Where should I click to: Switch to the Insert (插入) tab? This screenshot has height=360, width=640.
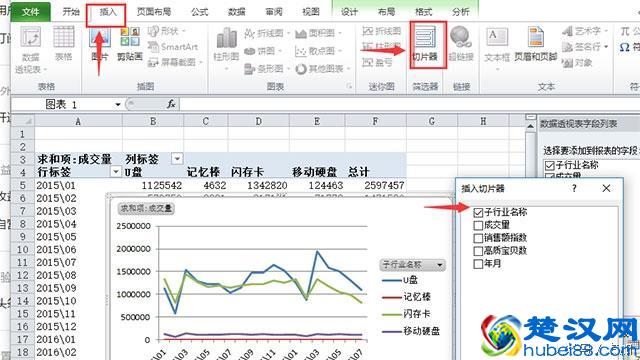click(x=107, y=13)
